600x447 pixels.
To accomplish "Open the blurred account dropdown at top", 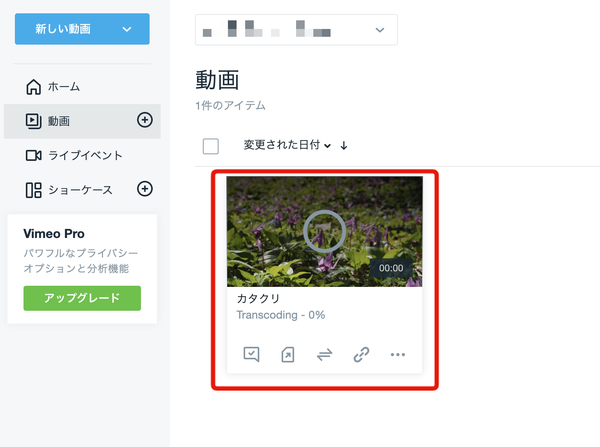I will pos(296,30).
